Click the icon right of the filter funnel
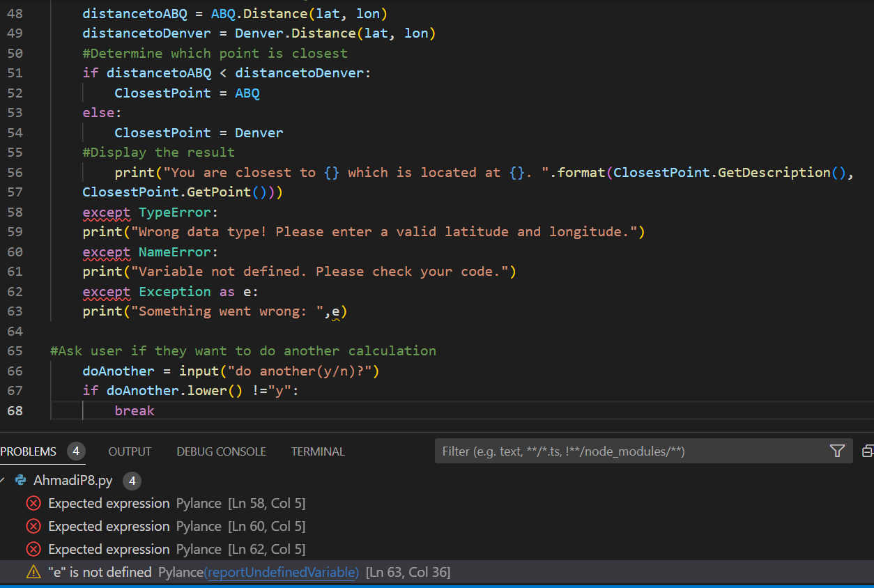Screen dimensions: 874x588 pyautogui.click(x=868, y=451)
